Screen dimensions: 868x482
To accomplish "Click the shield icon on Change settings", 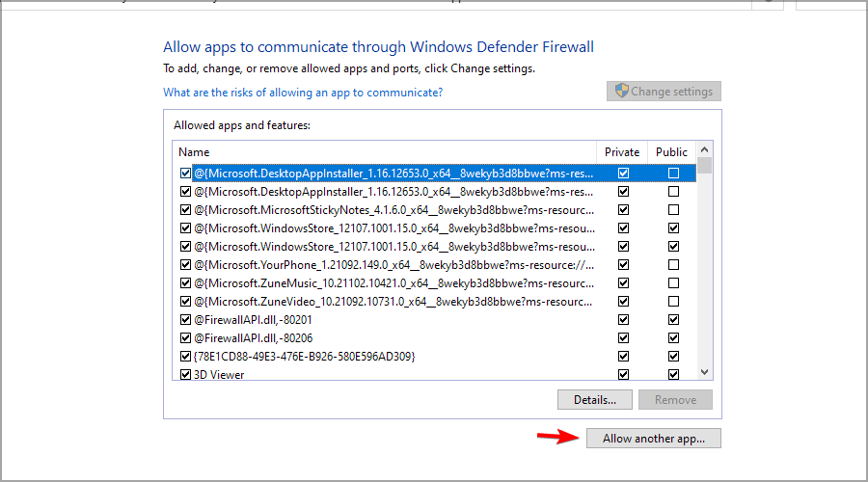I will (622, 91).
